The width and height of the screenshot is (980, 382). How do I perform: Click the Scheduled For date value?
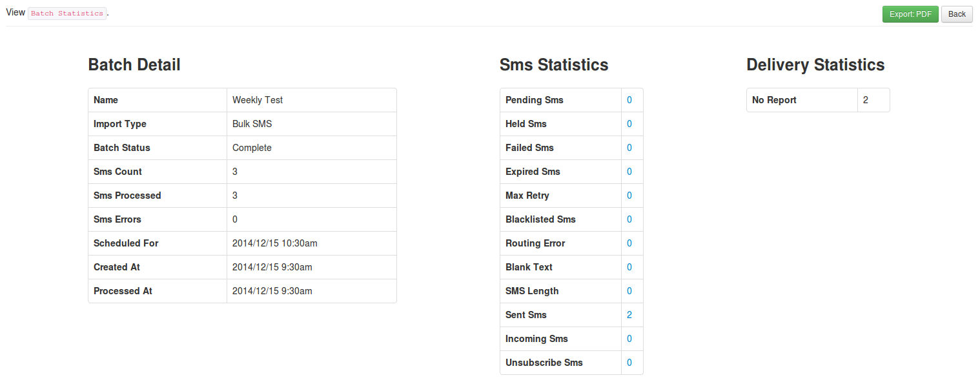pos(274,243)
